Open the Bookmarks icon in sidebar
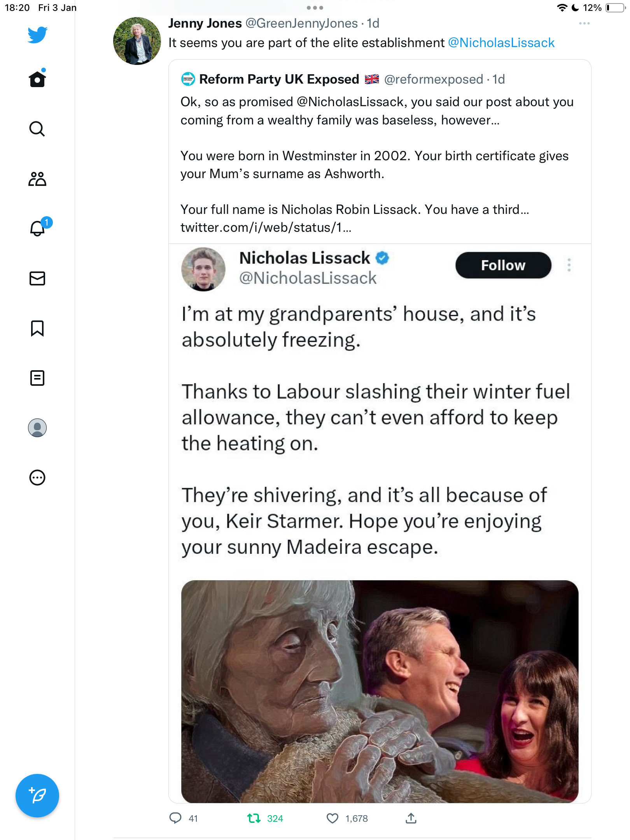The image size is (630, 840). (37, 328)
